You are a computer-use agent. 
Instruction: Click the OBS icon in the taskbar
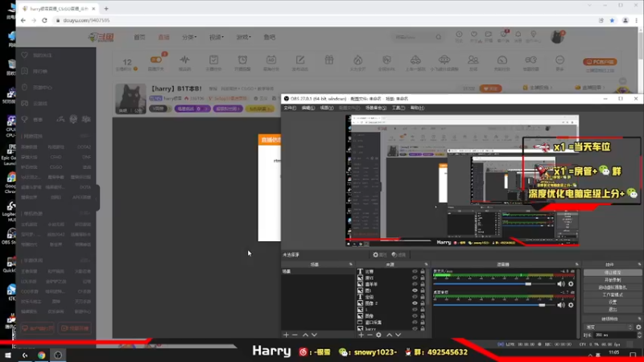coord(58,356)
